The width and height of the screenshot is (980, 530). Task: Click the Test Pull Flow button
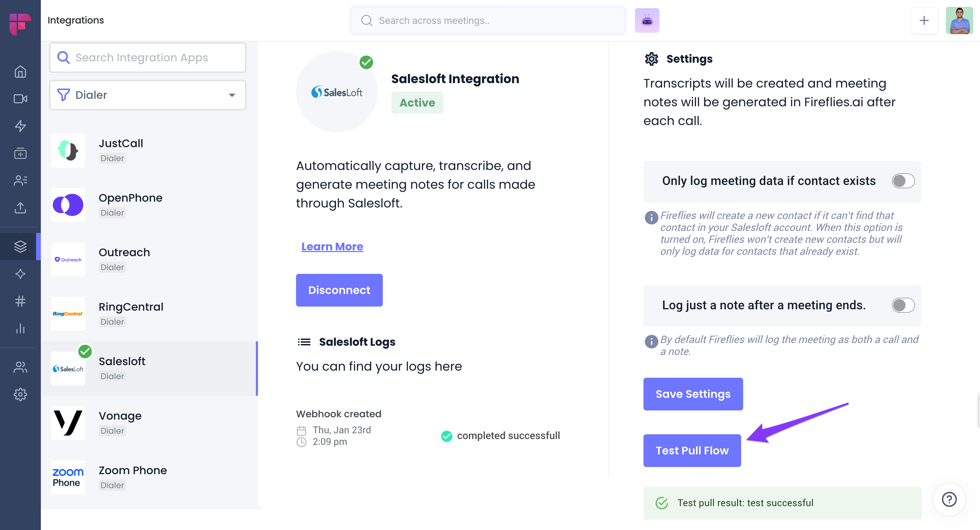coord(692,450)
